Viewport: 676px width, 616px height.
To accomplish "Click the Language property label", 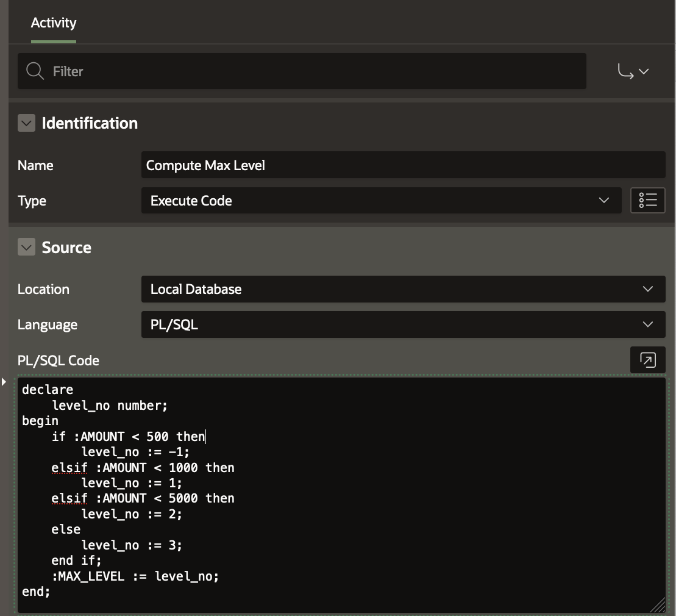I will point(48,325).
